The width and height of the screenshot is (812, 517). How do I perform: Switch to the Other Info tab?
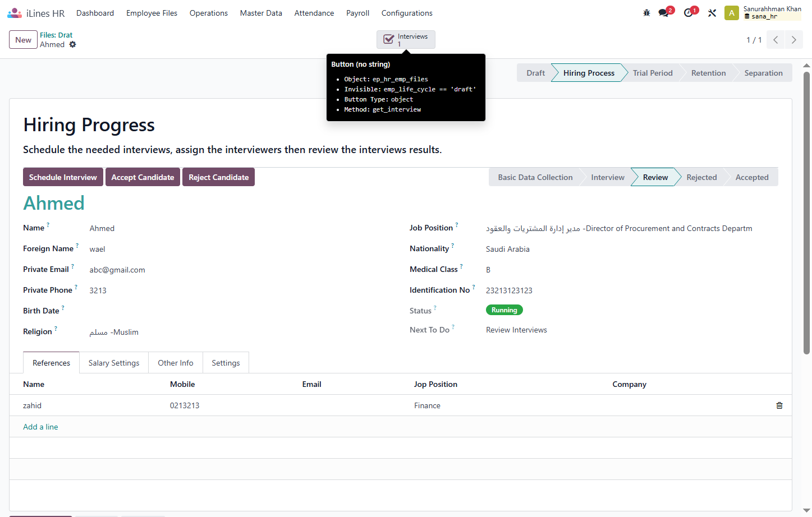tap(176, 363)
